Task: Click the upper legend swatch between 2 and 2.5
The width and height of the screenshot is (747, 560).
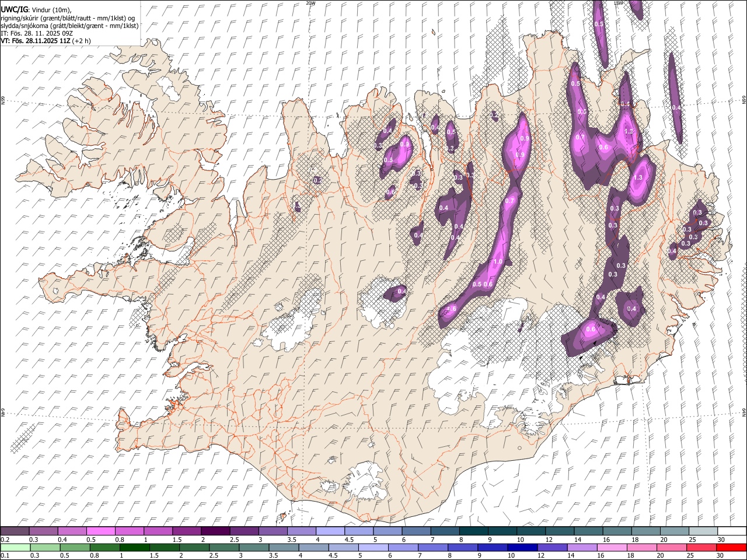Action: 215,531
